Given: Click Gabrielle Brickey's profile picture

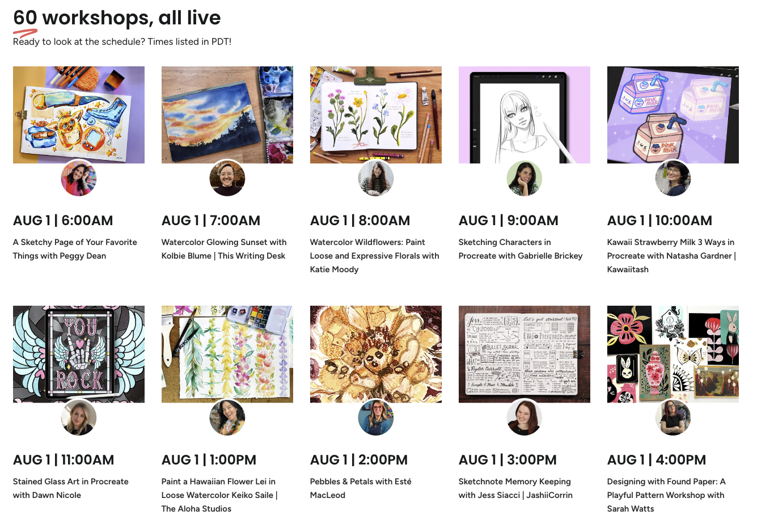Looking at the screenshot, I should click(x=525, y=178).
